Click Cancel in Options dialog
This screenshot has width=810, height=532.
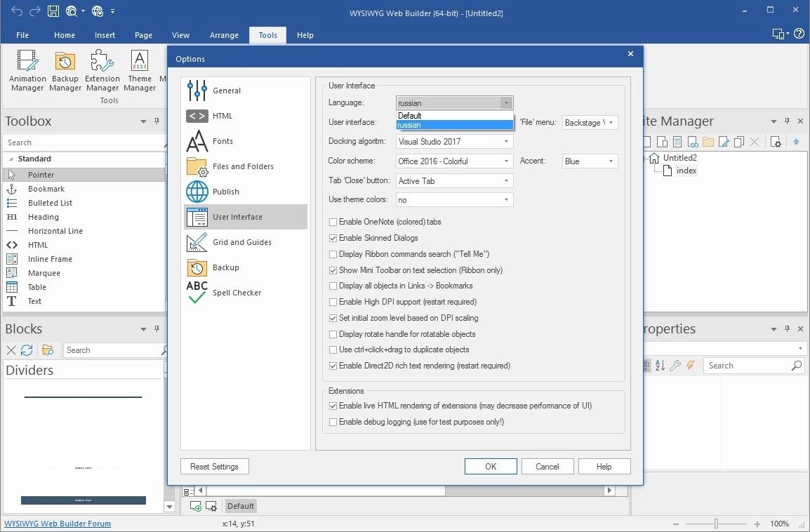tap(547, 467)
